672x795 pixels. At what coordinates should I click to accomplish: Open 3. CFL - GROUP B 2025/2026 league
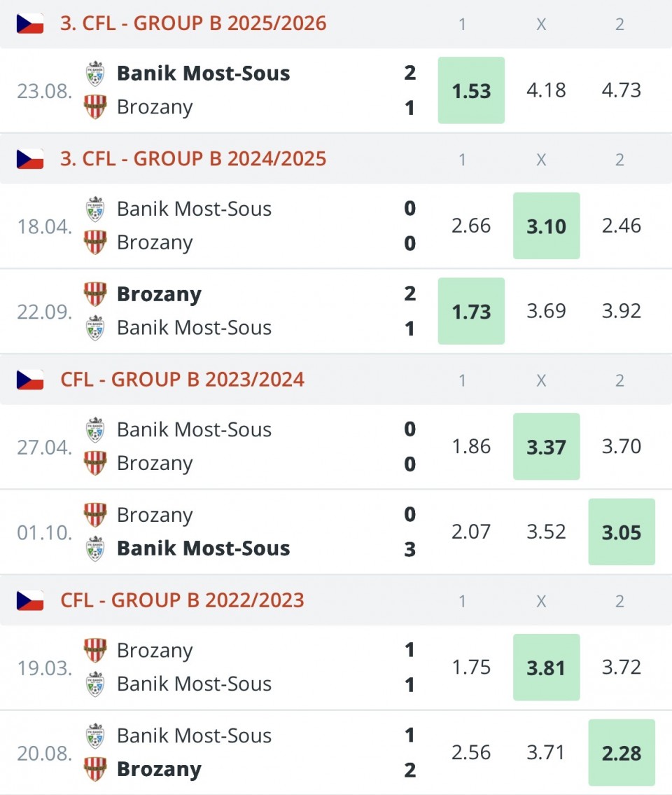pyautogui.click(x=193, y=24)
